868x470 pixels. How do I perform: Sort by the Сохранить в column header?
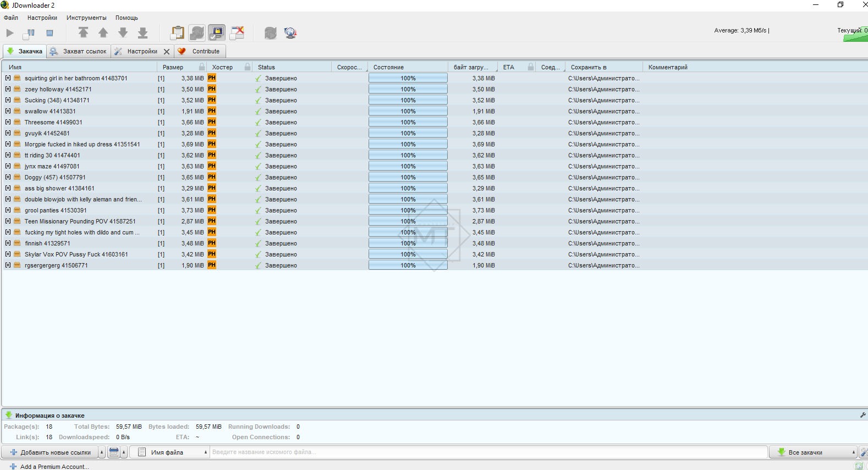[x=604, y=67]
